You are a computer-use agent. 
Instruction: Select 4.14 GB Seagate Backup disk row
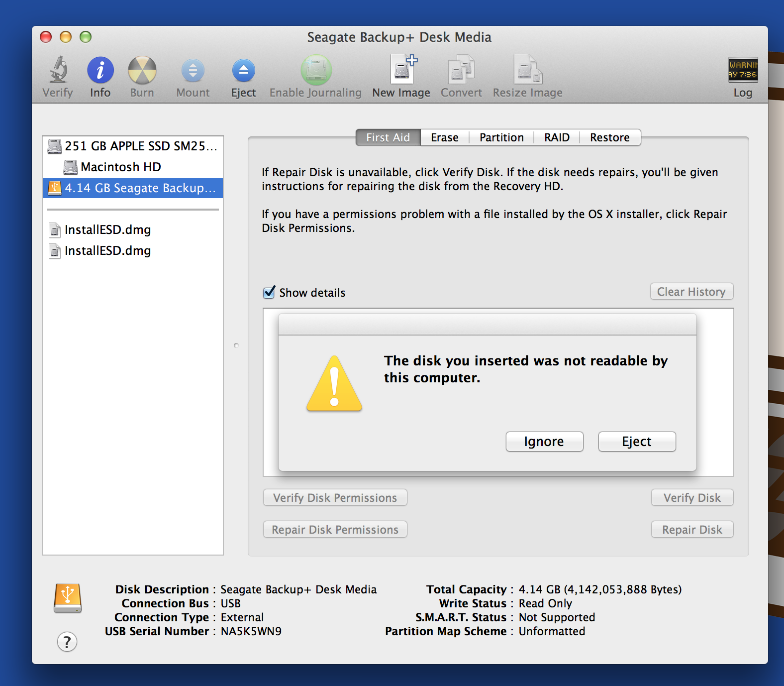tap(133, 188)
